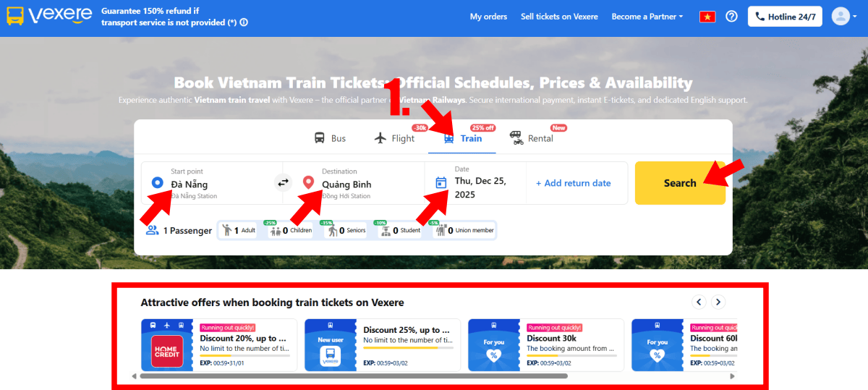Click the 1 Passenger label
Image resolution: width=868 pixels, height=390 pixels.
[x=187, y=231]
